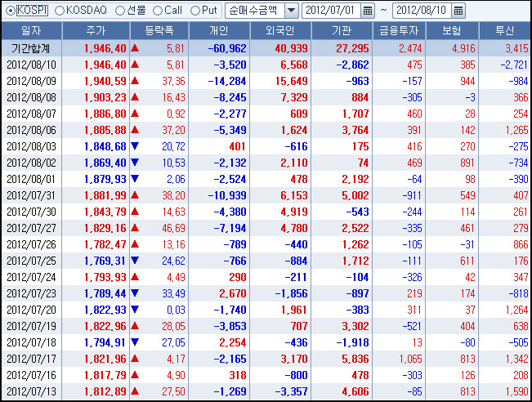The width and height of the screenshot is (532, 402).
Task: Select the 2012/08/09 date row
Action: tap(266, 81)
